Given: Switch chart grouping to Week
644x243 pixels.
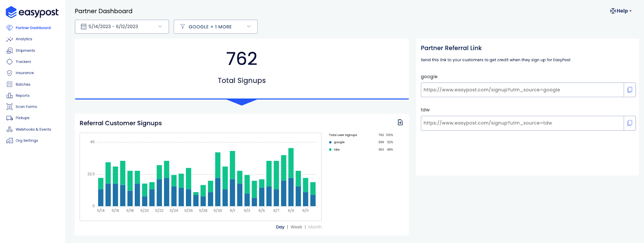Looking at the screenshot, I should (296, 227).
